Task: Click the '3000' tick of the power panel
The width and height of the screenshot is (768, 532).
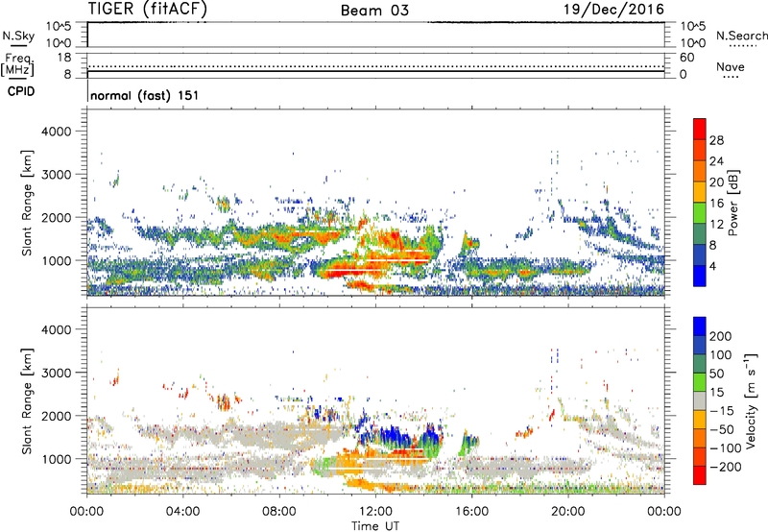Action: (57, 175)
